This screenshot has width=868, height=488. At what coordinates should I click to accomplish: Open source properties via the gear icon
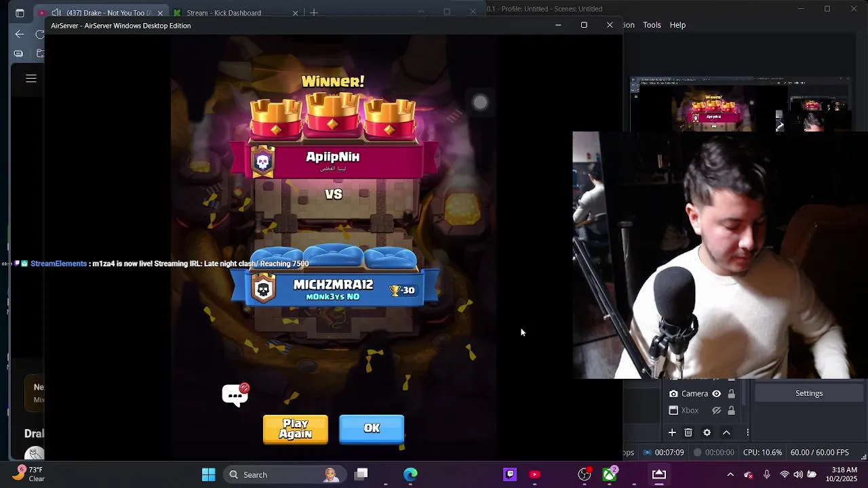point(707,432)
